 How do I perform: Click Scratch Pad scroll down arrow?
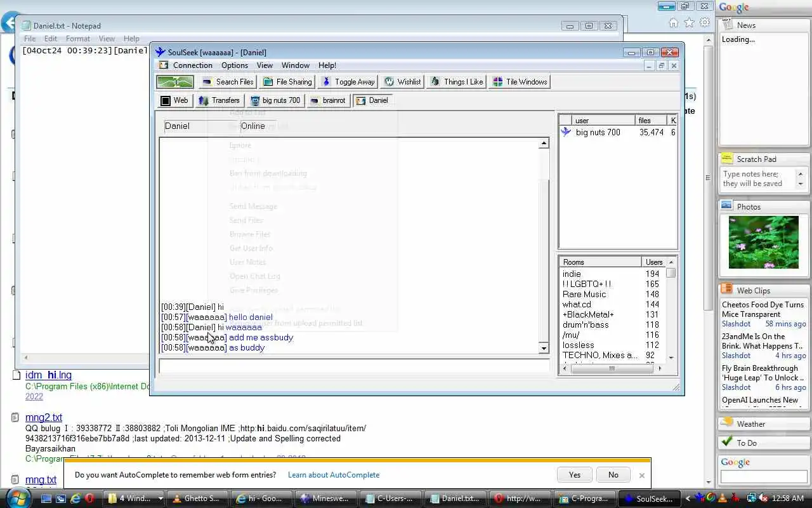coord(800,184)
